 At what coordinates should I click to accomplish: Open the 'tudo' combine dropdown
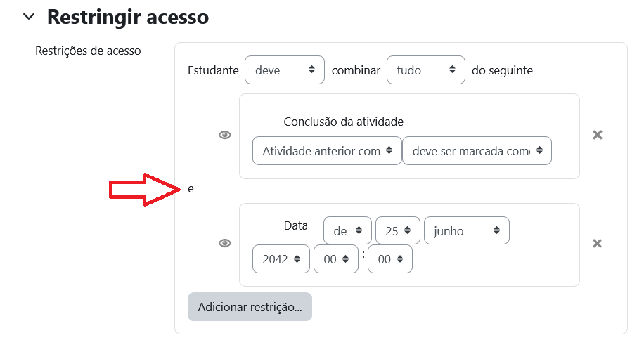click(426, 70)
